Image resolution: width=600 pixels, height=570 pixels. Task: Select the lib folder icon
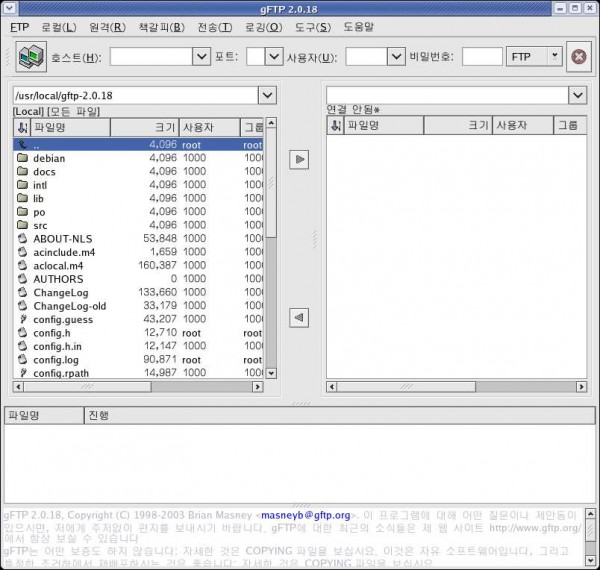click(x=23, y=198)
